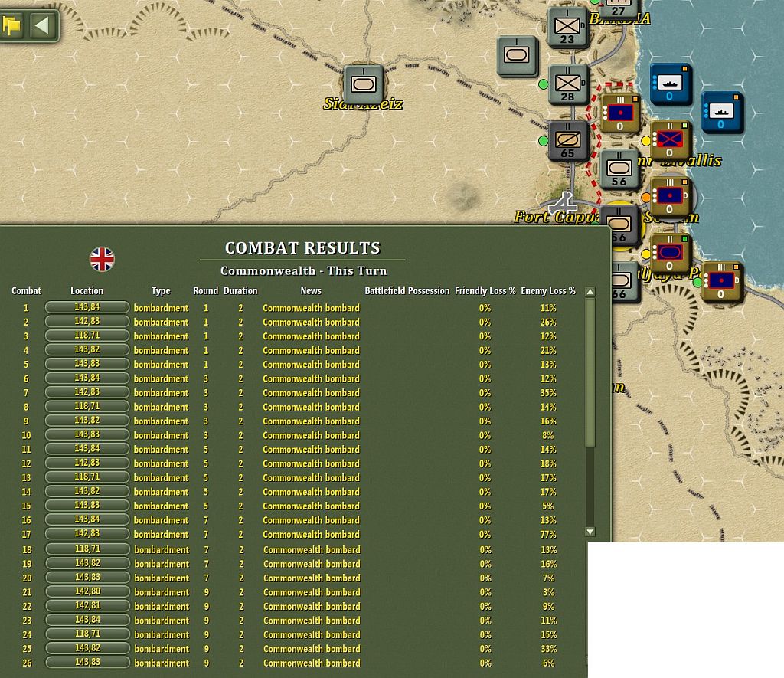The image size is (784, 678).
Task: Click the Duration column header
Action: pyautogui.click(x=240, y=290)
